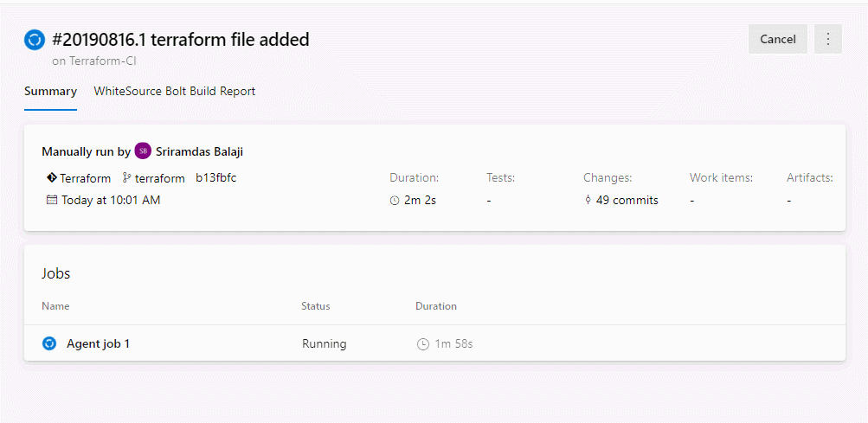Open the terraform branch link
The image size is (868, 423).
point(160,179)
